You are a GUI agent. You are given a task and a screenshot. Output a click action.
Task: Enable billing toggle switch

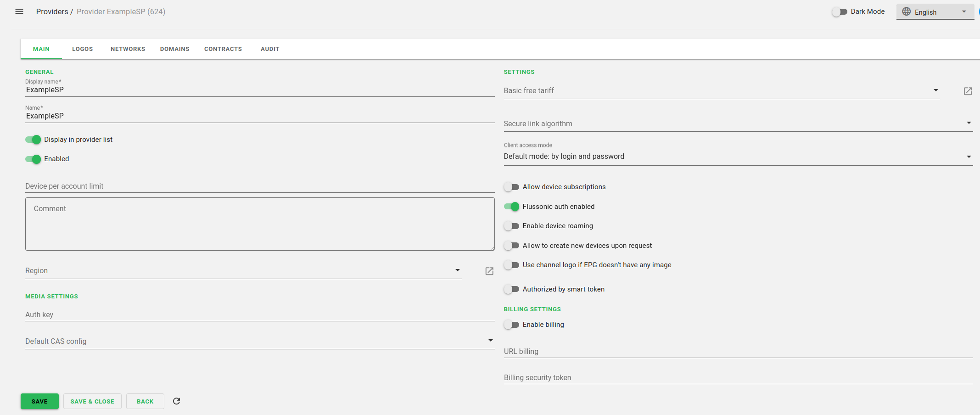[511, 325]
